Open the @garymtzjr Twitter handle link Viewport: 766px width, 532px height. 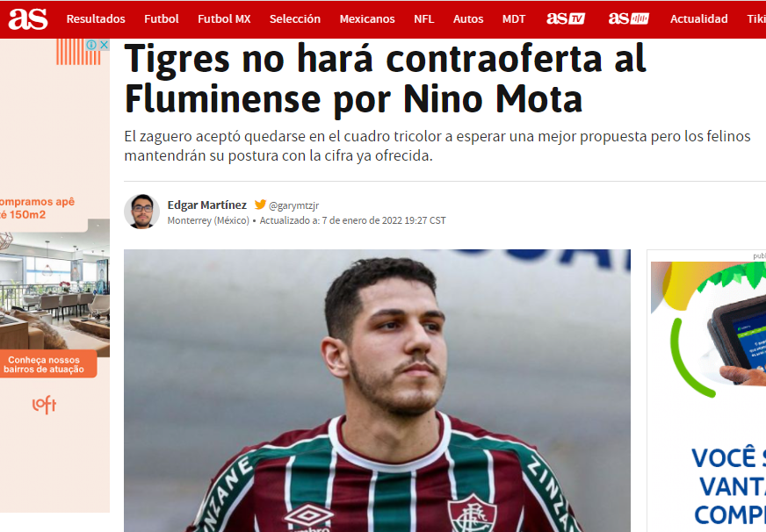point(294,206)
